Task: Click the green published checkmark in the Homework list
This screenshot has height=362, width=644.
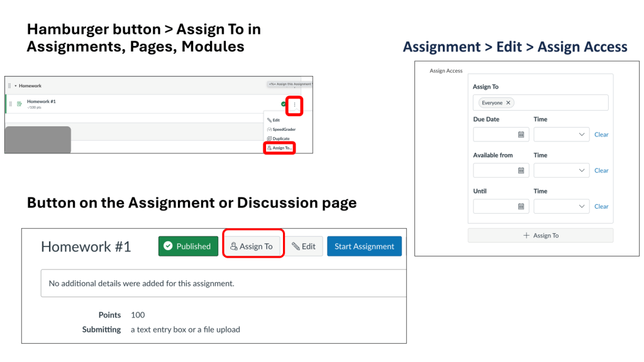Action: [x=283, y=103]
